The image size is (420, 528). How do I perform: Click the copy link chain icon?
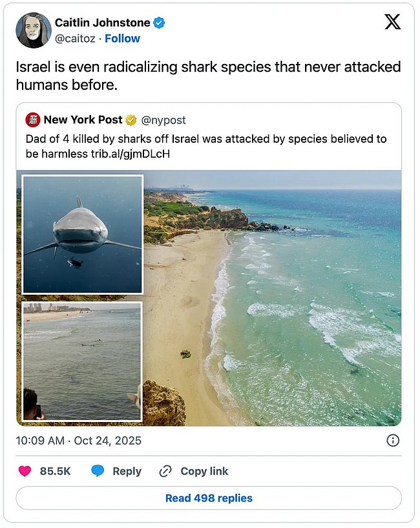(165, 471)
